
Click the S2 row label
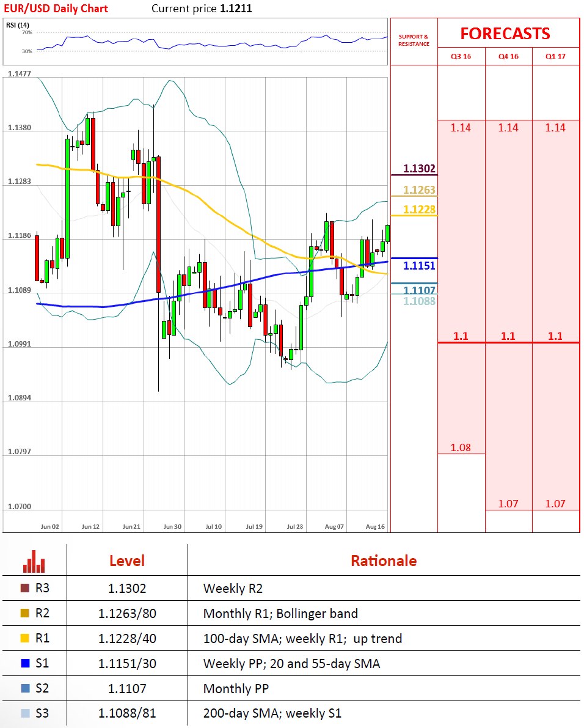42,688
